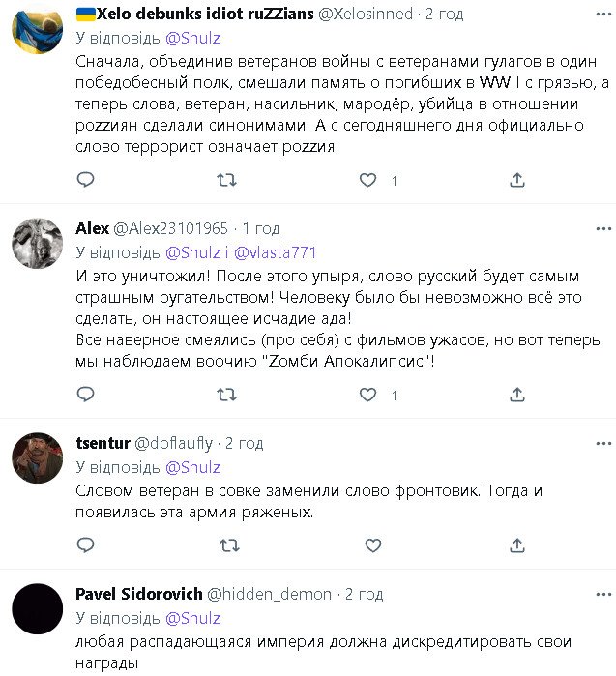Retweet Alex's tweet
Image resolution: width=616 pixels, height=676 pixels.
(x=226, y=395)
